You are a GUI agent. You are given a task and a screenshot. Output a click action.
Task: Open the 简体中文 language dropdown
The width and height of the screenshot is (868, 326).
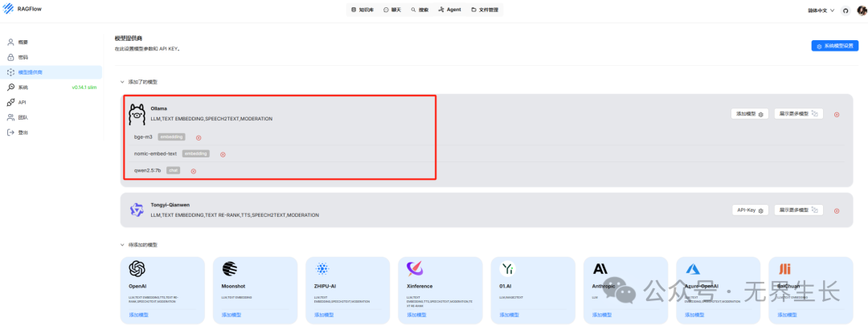coord(821,10)
